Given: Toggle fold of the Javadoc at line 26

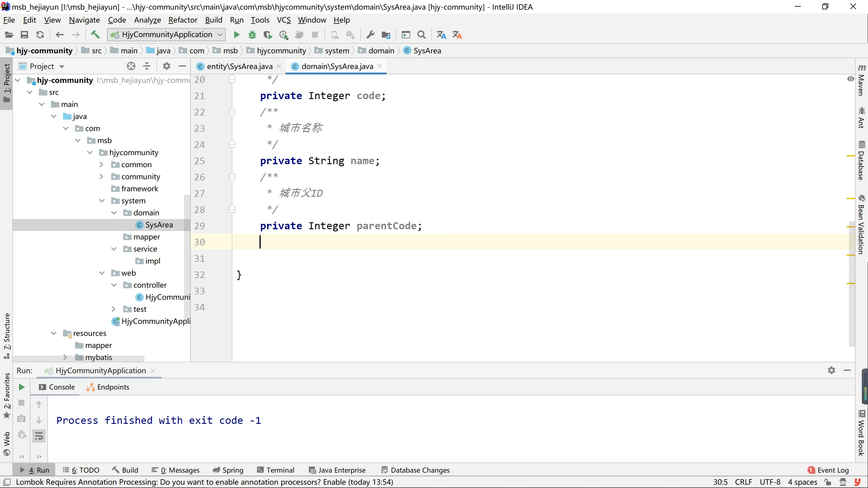Looking at the screenshot, I should [232, 177].
